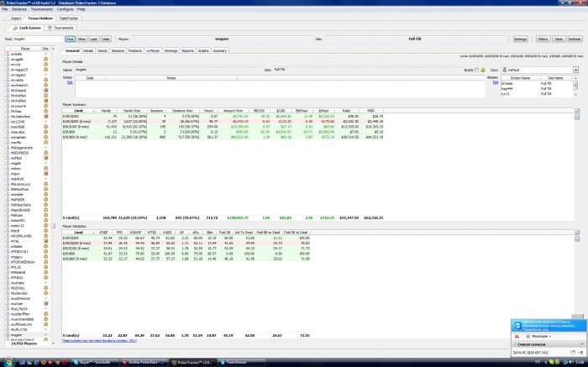Screen dimensions: 588x367
Task: Click the Amount Won column header
Action: click(233, 111)
